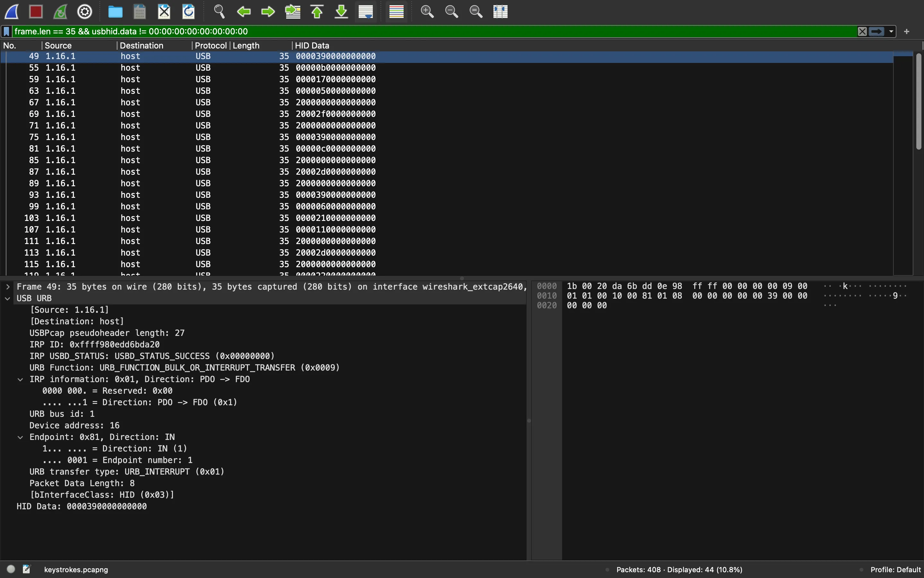This screenshot has height=578, width=924.
Task: Clear the display filter
Action: click(x=862, y=31)
